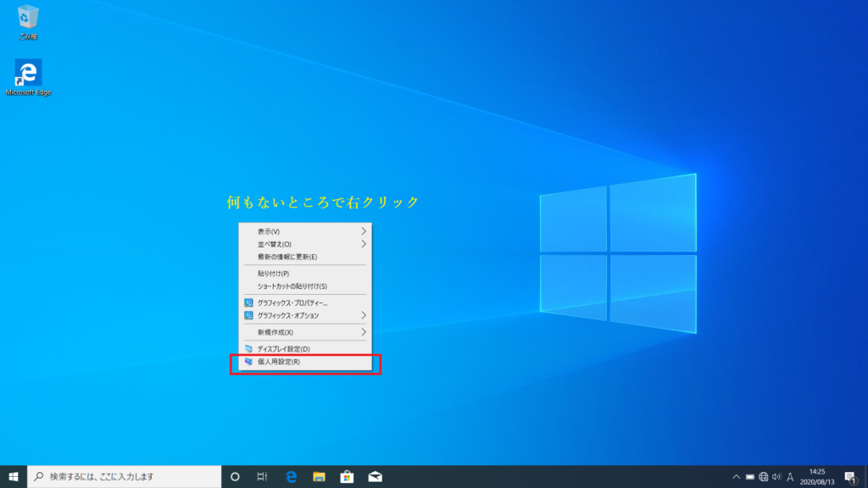Switch the IME input mode indicator
This screenshot has height=488, width=868.
(790, 476)
